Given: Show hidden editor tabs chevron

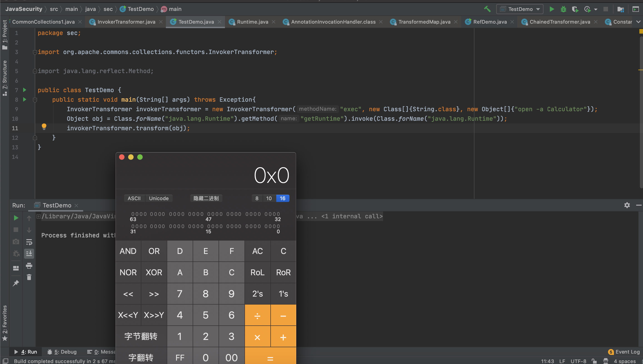Looking at the screenshot, I should point(638,22).
